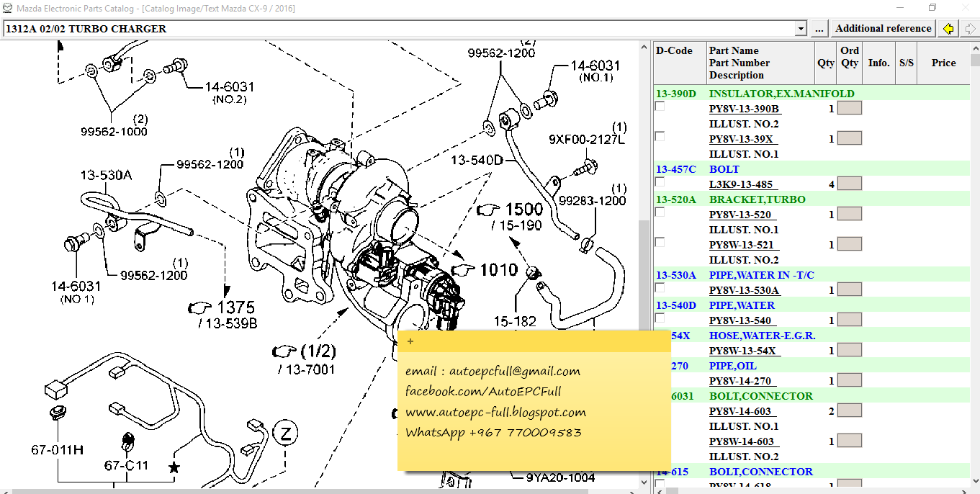
Task: Click the 67-011H label in the diagram
Action: point(57,450)
